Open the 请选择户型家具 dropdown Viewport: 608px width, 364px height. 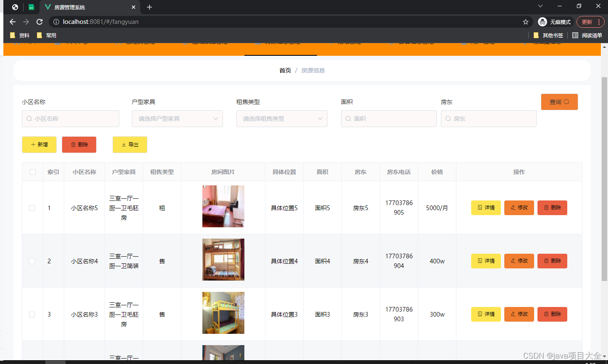tap(177, 119)
